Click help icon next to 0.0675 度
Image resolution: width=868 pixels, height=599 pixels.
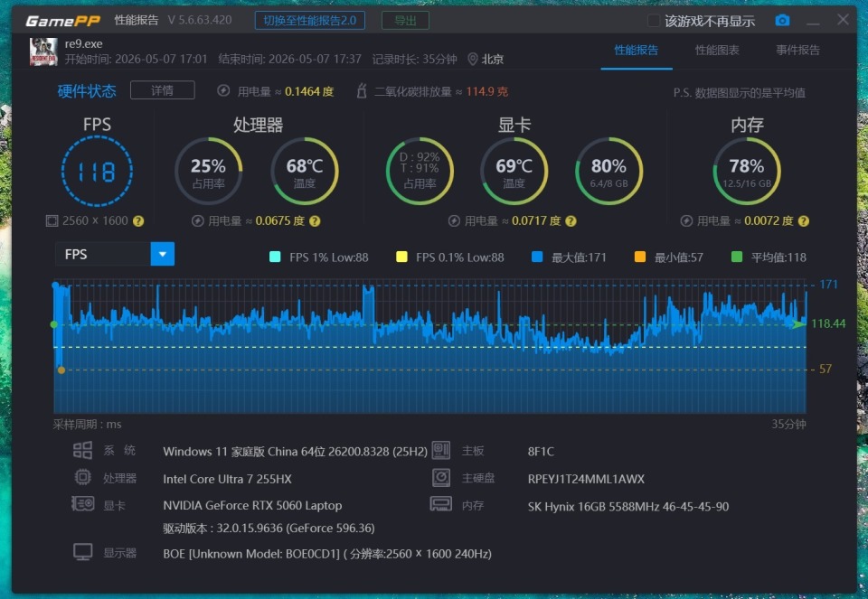315,221
